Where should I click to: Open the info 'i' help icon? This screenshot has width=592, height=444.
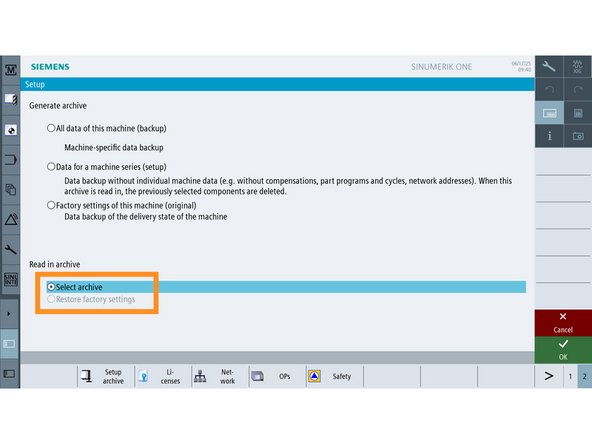tap(549, 136)
